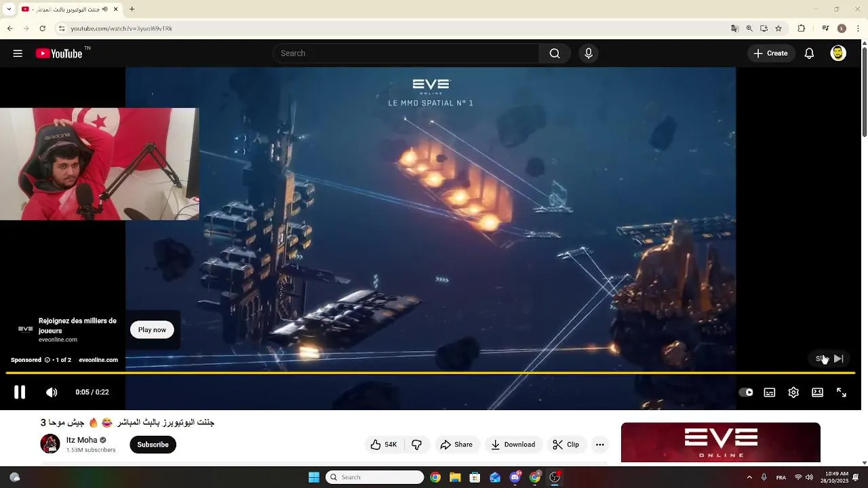The height and width of the screenshot is (488, 868).
Task: Go to YouTube home via the logo
Action: 59,54
